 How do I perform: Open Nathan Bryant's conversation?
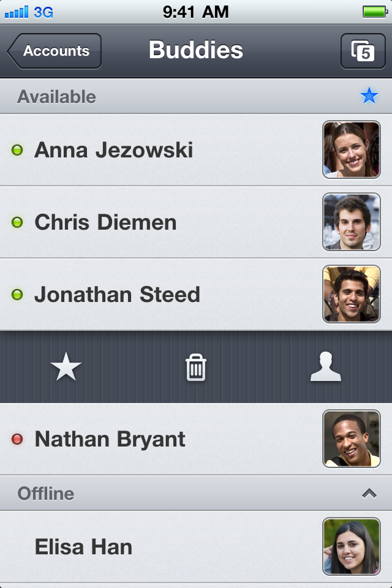196,439
